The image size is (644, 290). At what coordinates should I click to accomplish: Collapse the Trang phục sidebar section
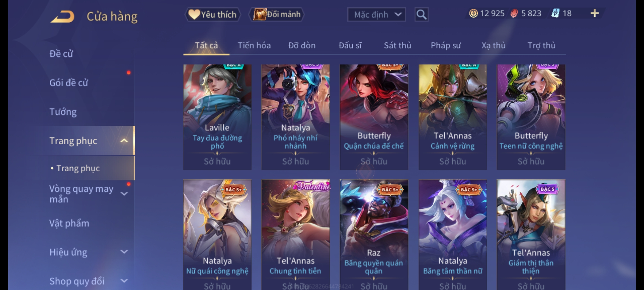click(124, 141)
